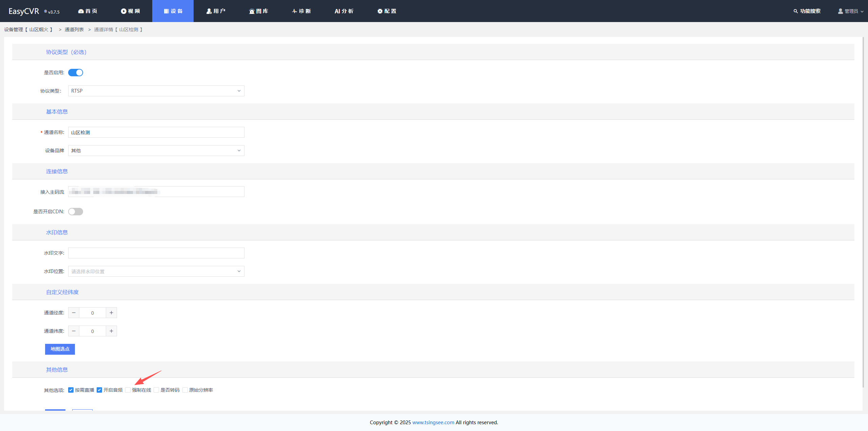Open the 水印位置 selection dropdown
The image size is (868, 431).
point(156,271)
